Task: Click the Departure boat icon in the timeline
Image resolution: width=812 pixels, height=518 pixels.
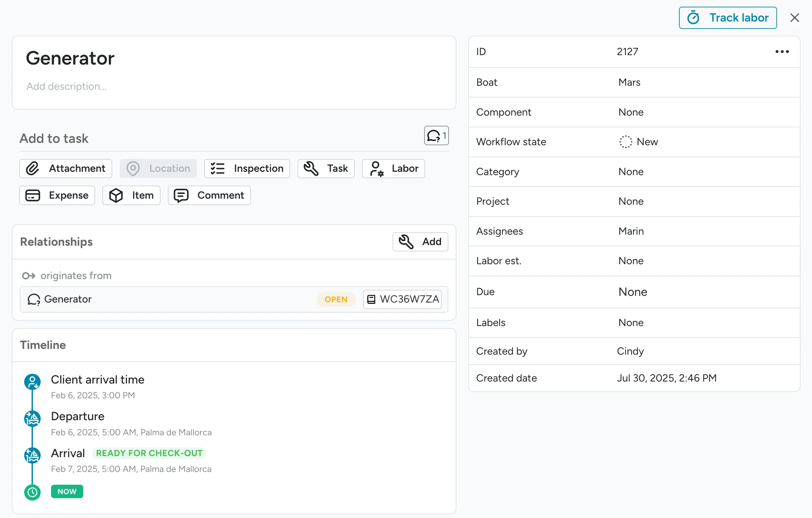Action: 32,419
